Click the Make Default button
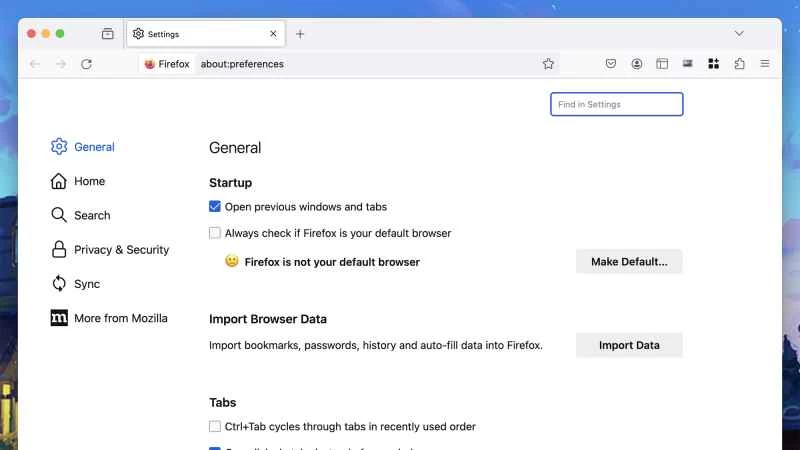This screenshot has width=800, height=450. pos(629,262)
